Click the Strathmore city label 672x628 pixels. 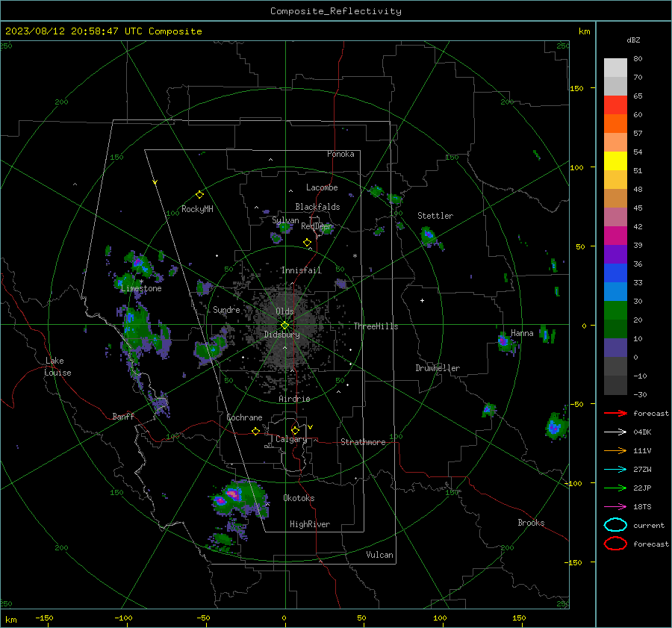click(x=363, y=442)
